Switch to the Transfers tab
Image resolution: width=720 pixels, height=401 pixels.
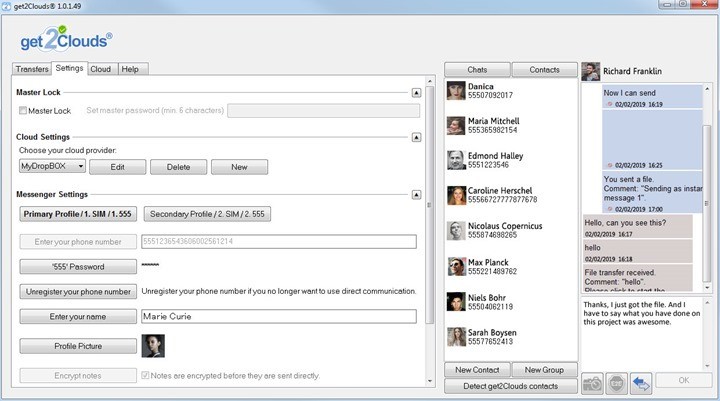[x=32, y=69]
